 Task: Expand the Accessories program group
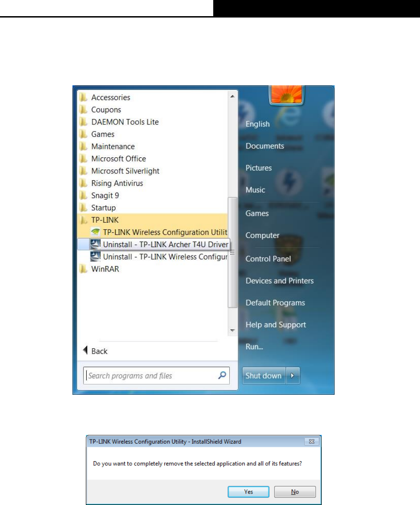[x=152, y=97]
